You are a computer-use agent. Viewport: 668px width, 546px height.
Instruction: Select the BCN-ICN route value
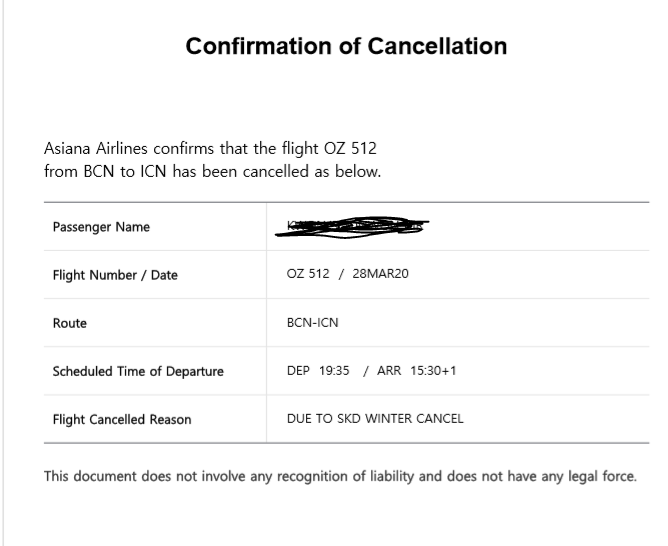pos(313,323)
